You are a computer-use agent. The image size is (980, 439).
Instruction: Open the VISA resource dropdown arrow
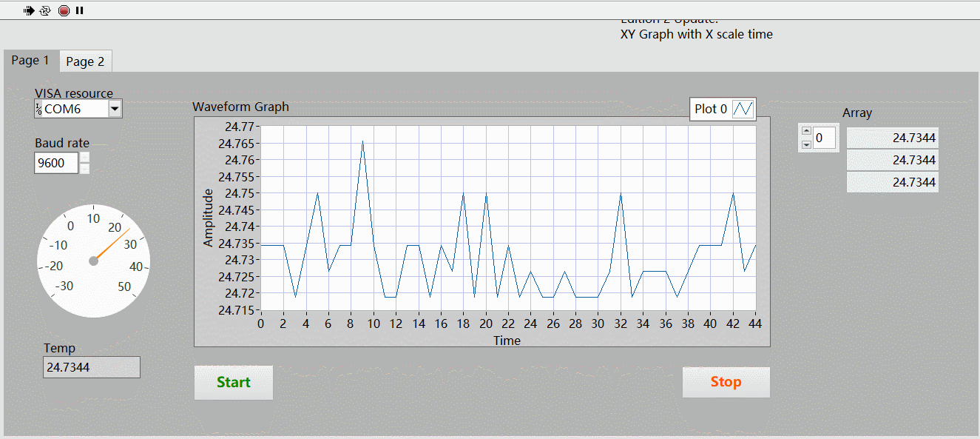click(x=115, y=110)
